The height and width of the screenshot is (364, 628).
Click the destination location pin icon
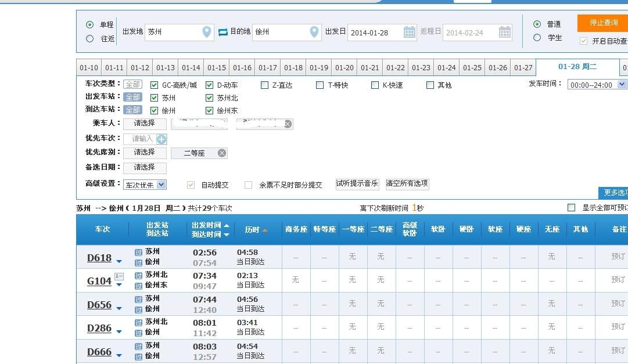314,31
